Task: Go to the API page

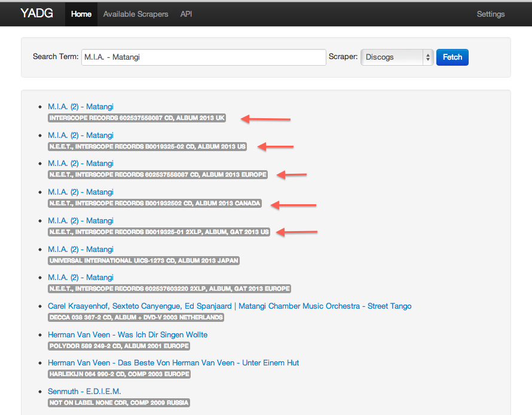Action: click(x=186, y=14)
